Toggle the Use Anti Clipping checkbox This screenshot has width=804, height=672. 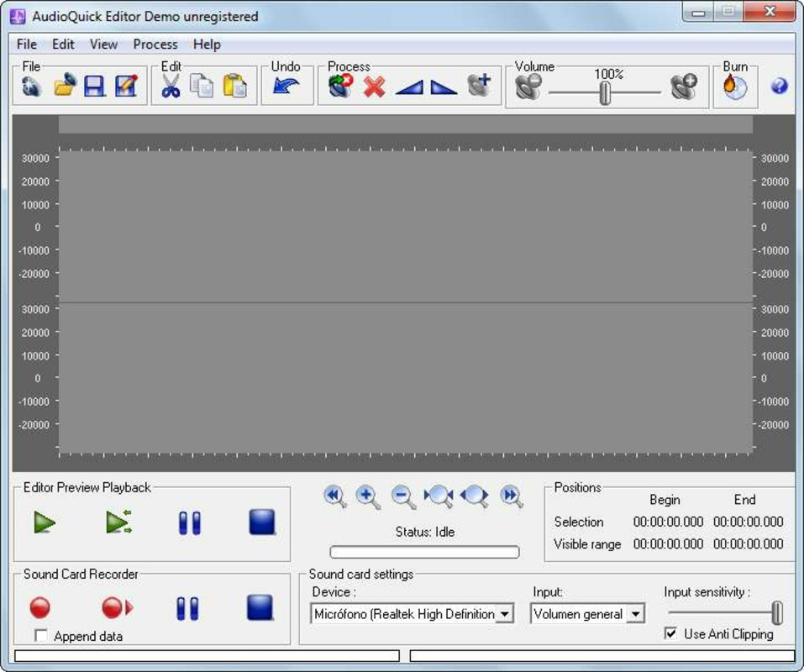pos(670,633)
